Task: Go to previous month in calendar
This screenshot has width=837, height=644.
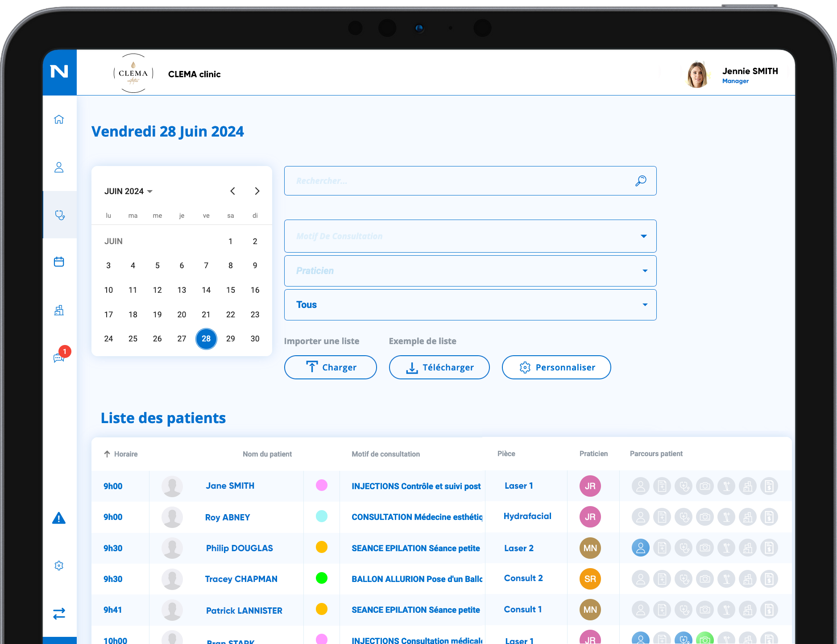Action: point(232,191)
